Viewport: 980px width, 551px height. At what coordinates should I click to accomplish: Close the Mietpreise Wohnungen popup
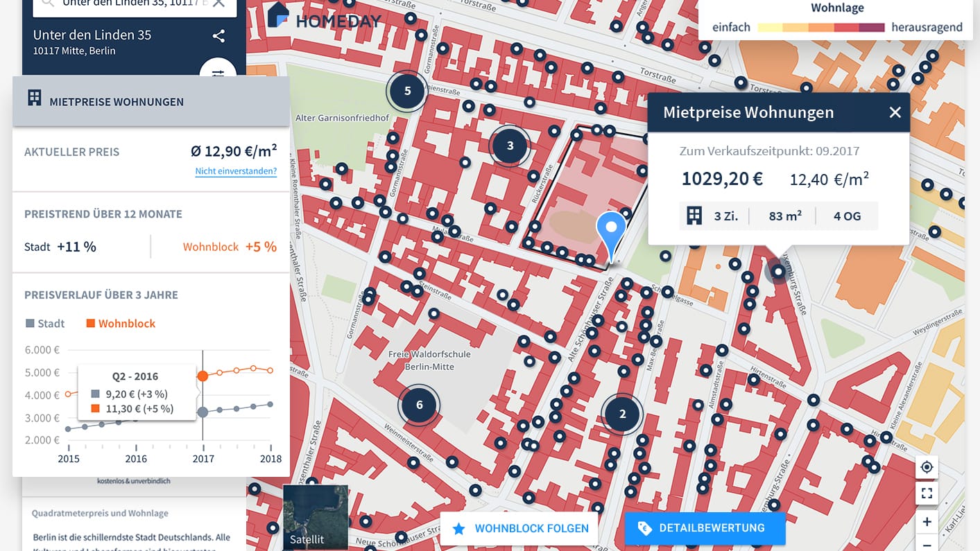click(x=895, y=112)
